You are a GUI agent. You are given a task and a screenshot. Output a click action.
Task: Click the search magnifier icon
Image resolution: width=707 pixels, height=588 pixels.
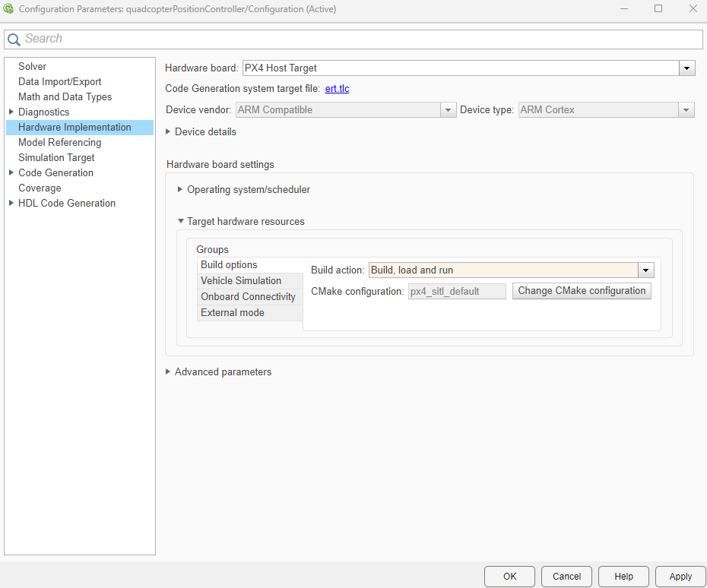tap(14, 38)
